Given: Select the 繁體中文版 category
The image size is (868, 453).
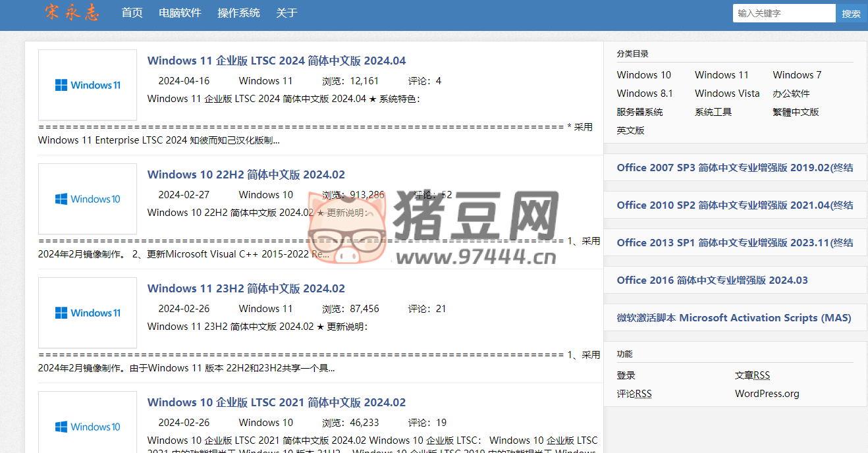Looking at the screenshot, I should click(797, 111).
